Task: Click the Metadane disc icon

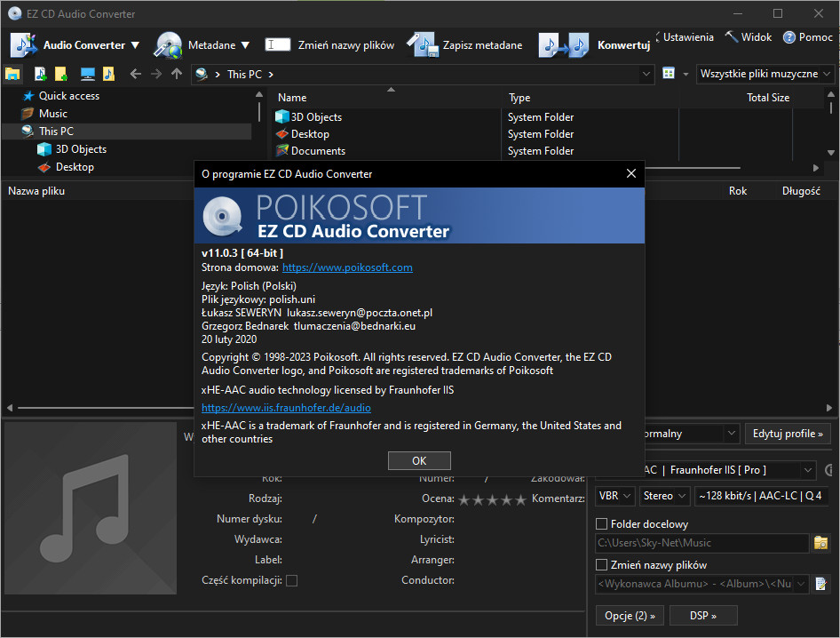Action: tap(168, 45)
